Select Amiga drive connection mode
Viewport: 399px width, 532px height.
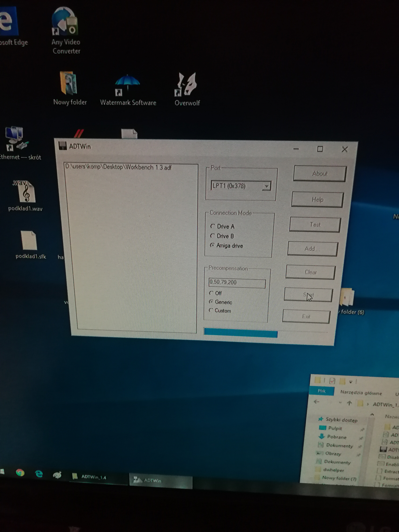(x=227, y=246)
